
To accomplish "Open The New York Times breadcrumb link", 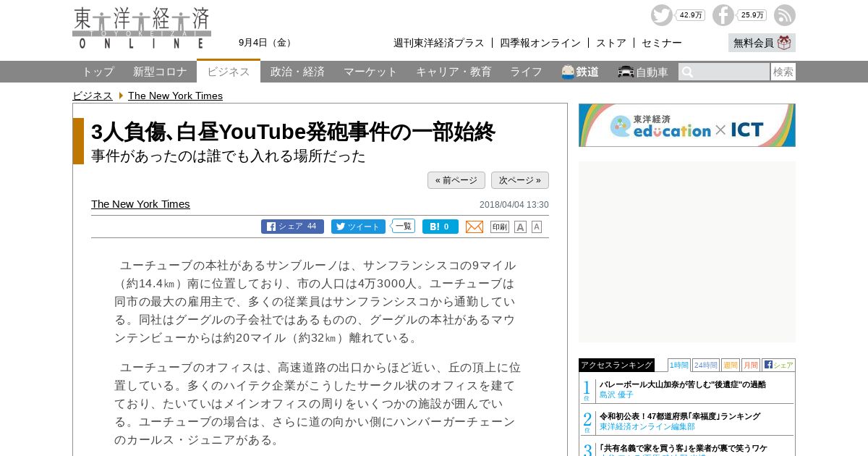I will pos(175,96).
